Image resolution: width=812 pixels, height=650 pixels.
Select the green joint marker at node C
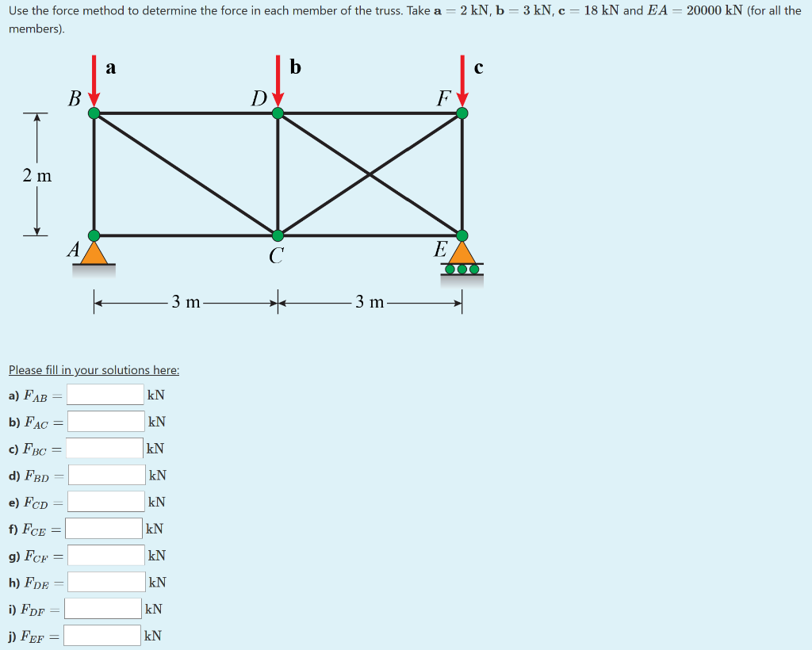click(x=278, y=235)
